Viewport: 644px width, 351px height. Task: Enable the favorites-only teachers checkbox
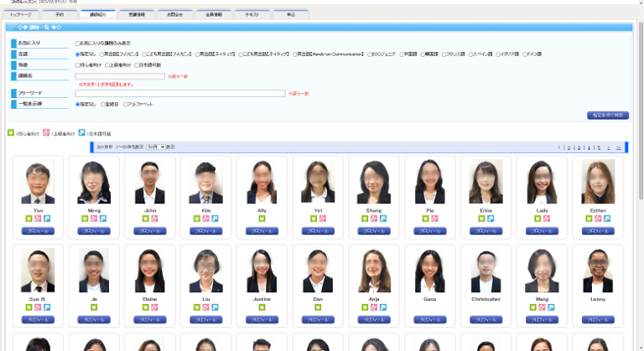point(77,43)
